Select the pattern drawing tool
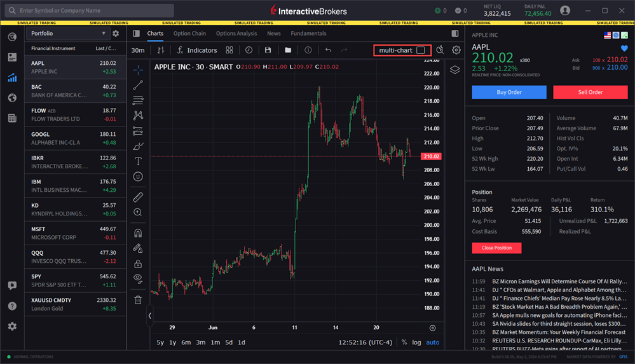The height and width of the screenshot is (364, 635). 138,116
